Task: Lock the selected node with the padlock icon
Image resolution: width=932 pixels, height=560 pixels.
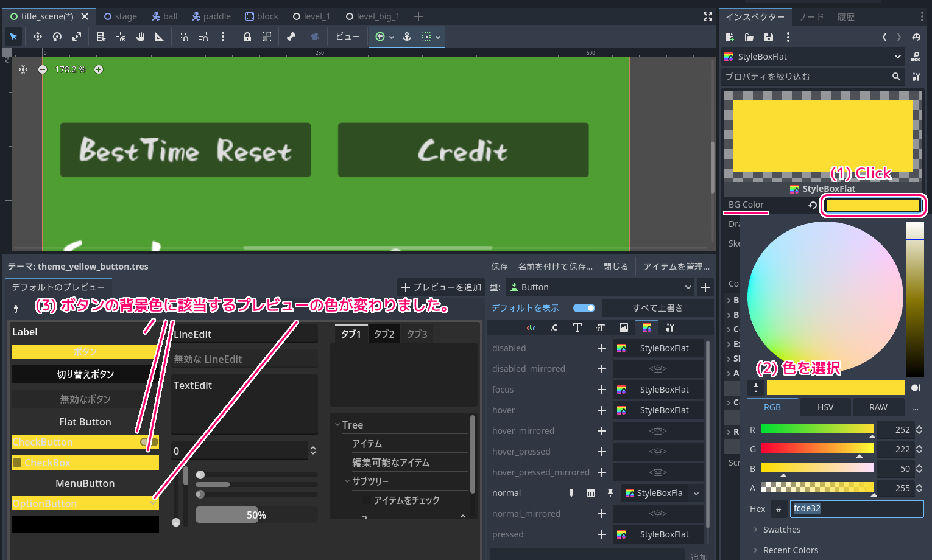Action: click(x=247, y=37)
